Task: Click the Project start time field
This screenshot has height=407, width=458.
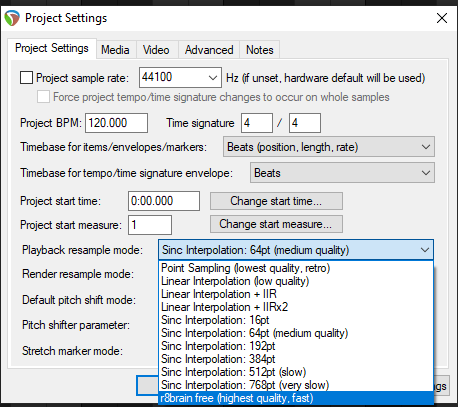Action: tap(164, 201)
